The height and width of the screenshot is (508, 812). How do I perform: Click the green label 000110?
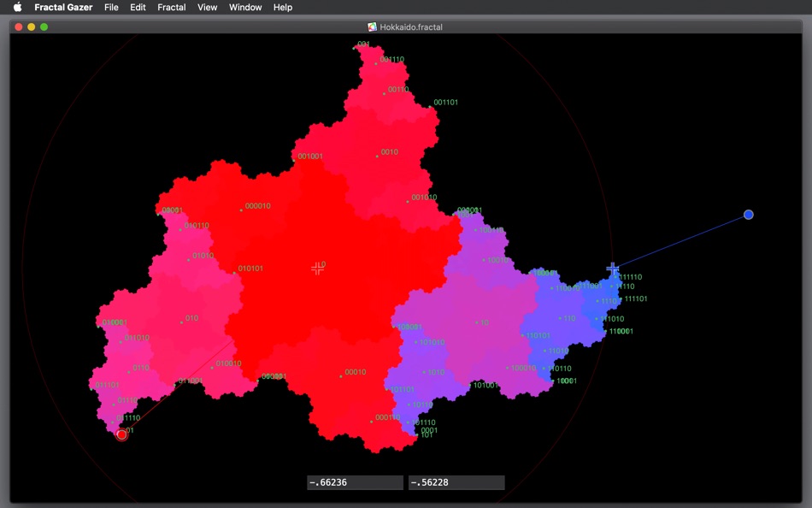point(388,417)
